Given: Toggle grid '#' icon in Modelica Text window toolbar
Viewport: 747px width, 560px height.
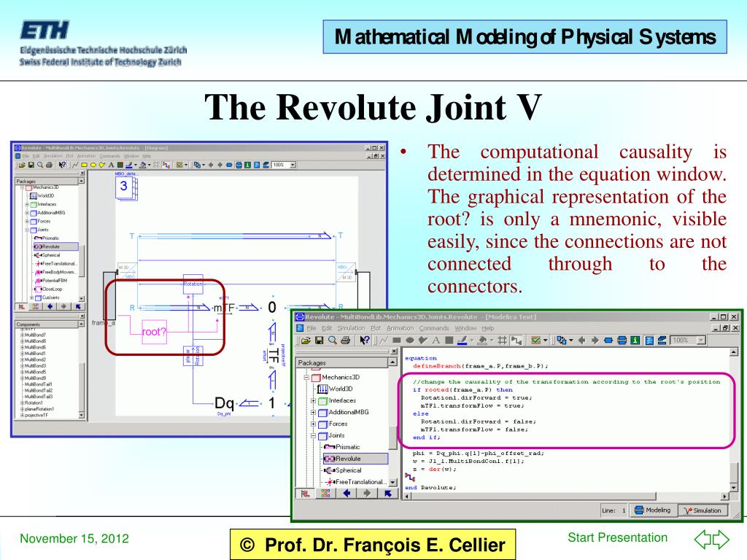Looking at the screenshot, I should click(502, 340).
